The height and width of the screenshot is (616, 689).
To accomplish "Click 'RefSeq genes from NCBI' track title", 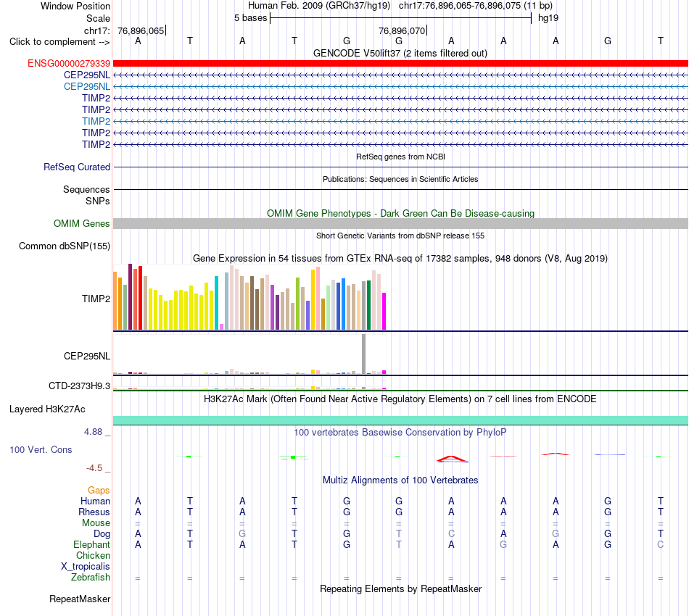I will click(400, 157).
